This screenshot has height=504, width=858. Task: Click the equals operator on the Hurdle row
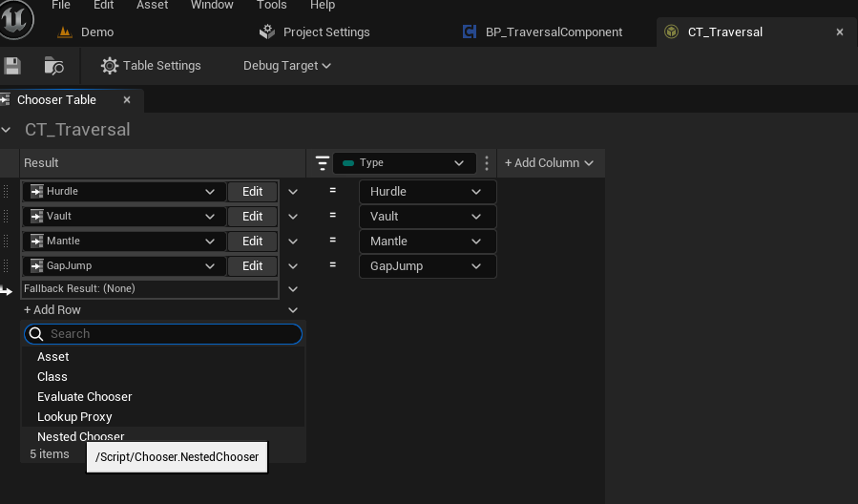332,191
